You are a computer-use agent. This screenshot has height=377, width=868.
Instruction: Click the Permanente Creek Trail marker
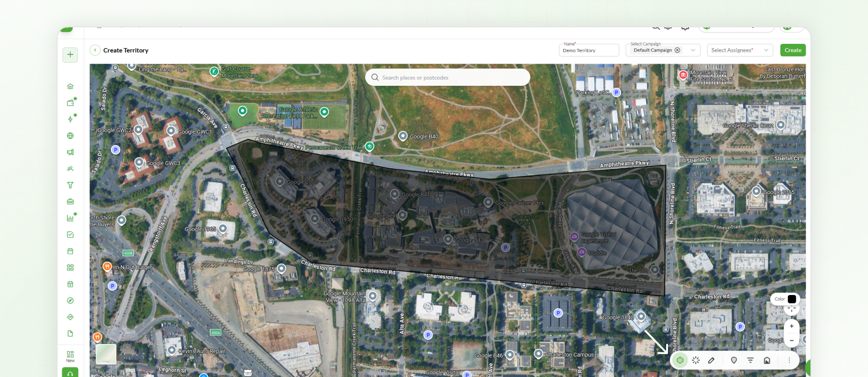pyautogui.click(x=370, y=147)
